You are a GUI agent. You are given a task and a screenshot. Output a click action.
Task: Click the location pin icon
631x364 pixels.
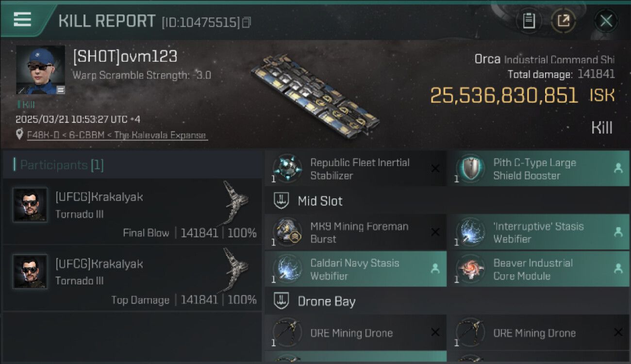pos(19,134)
